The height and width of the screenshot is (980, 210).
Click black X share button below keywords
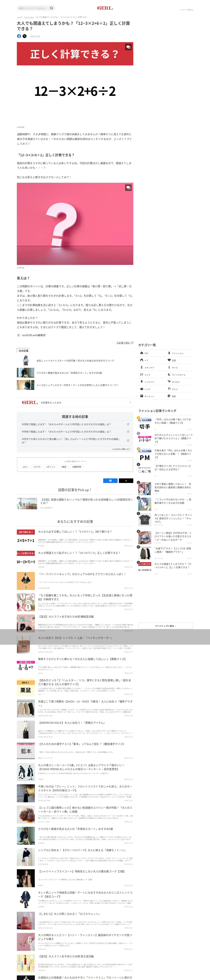(126, 481)
